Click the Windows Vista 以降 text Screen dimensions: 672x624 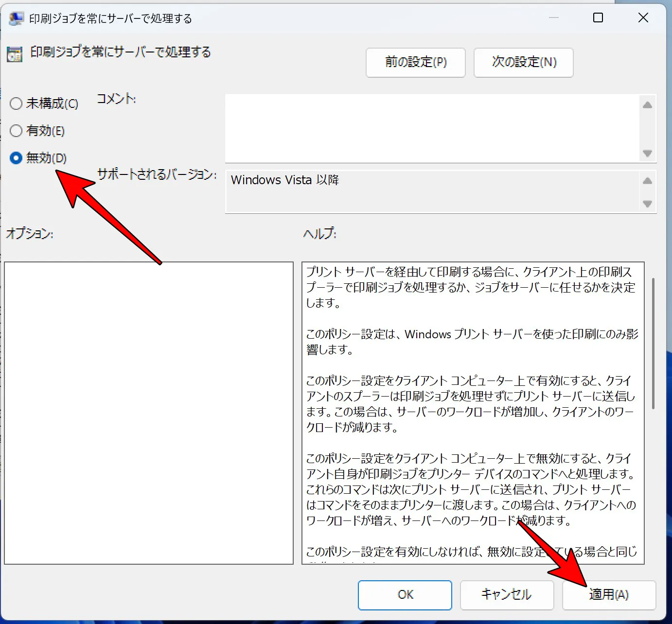coord(285,180)
